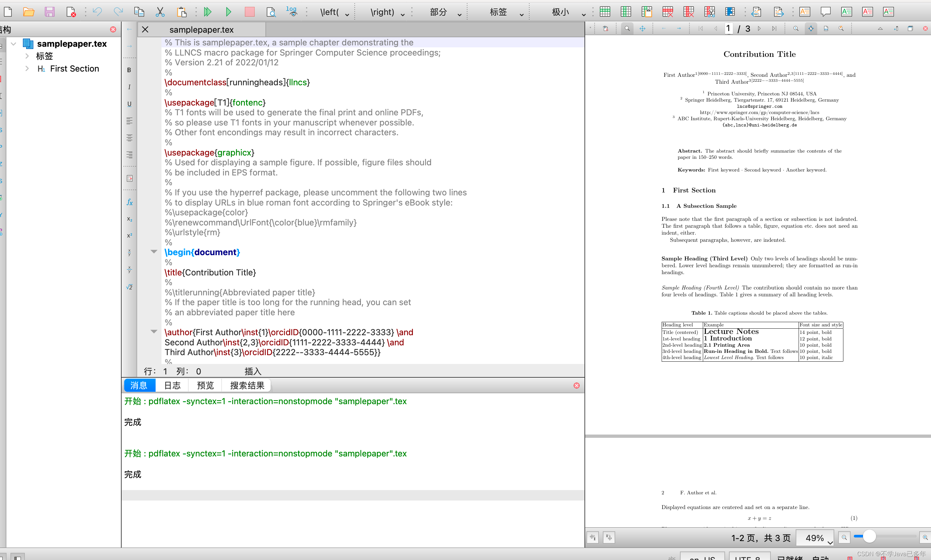Toggle the magnifier tool in PDF viewer
931x560 pixels.
627,29
